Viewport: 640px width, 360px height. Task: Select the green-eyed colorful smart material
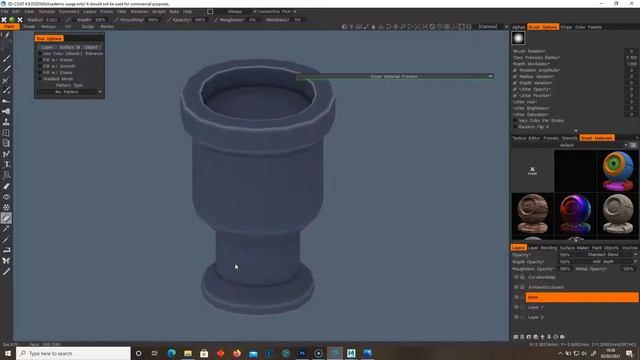618,171
